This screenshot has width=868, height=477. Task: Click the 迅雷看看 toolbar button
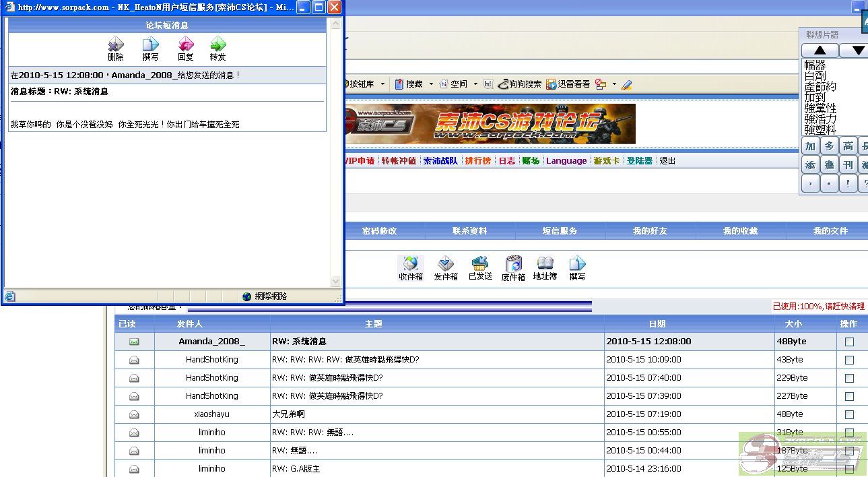point(568,84)
